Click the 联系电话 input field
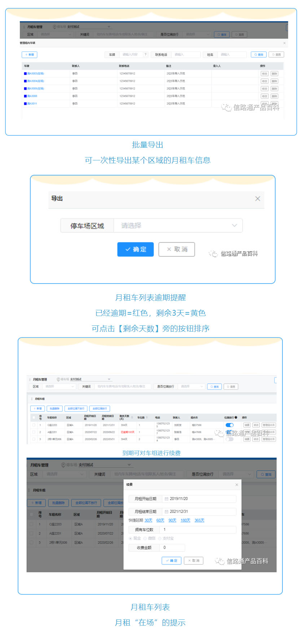Screen dimensions: 303x644 tap(186, 55)
